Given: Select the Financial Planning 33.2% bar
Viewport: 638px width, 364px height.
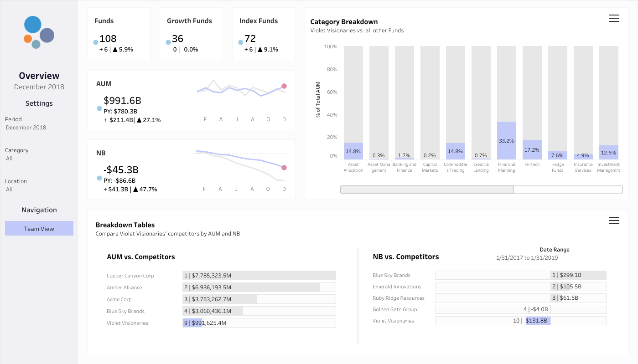Looking at the screenshot, I should point(506,140).
